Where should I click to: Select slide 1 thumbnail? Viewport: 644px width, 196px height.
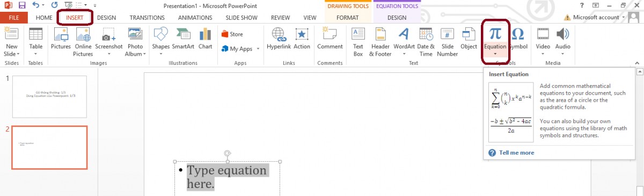click(49, 97)
